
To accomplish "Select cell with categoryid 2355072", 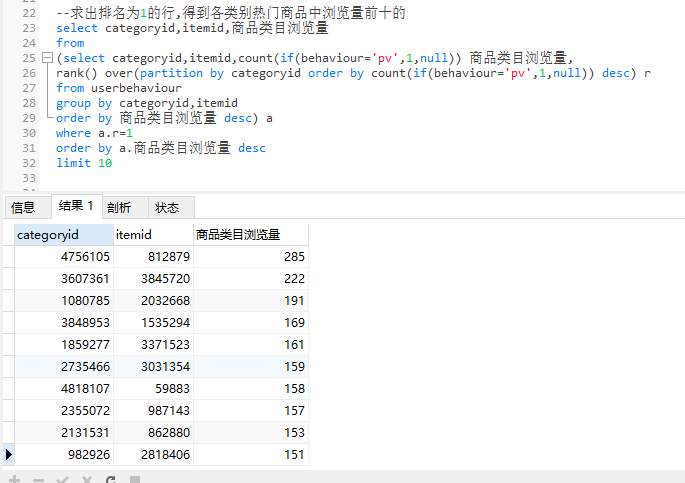I will click(64, 411).
